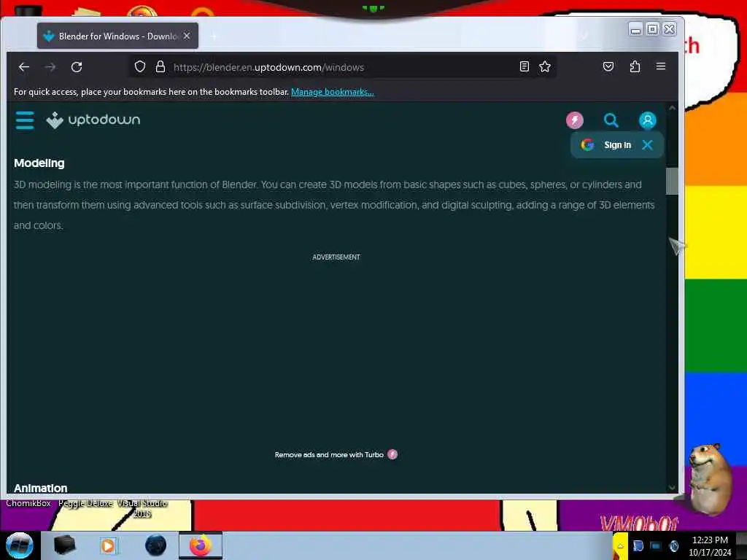
Task: Sign in with Google button
Action: click(606, 145)
